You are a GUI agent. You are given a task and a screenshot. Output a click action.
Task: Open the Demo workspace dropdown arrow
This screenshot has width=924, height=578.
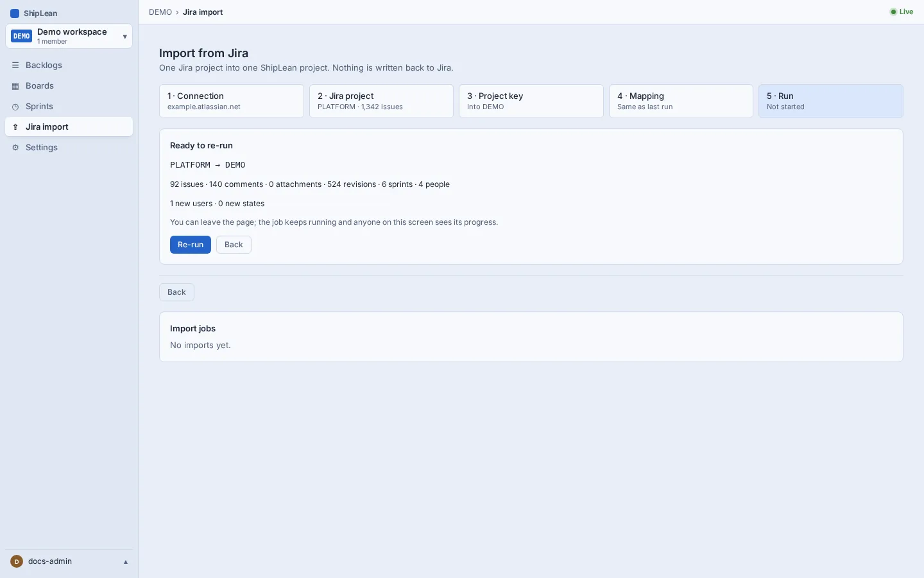124,37
